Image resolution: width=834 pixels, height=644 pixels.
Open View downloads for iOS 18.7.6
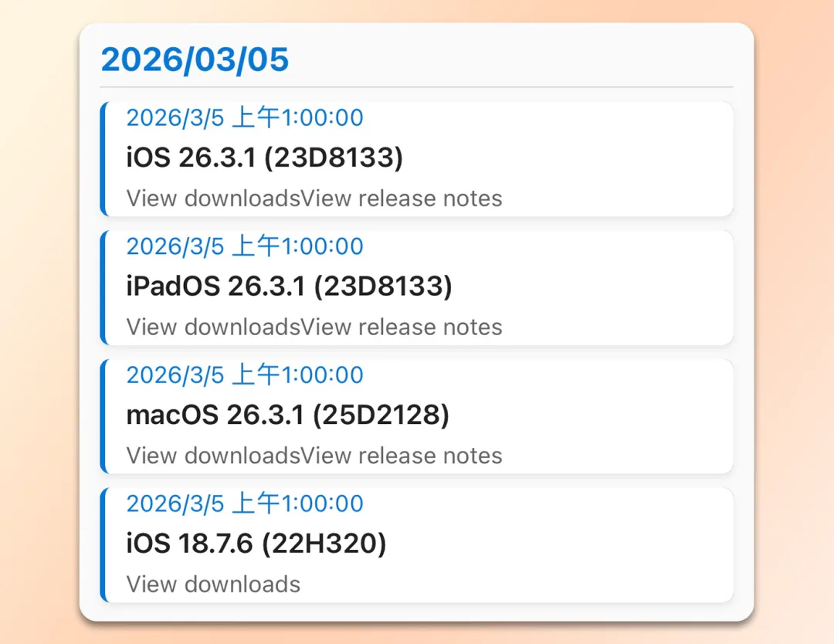[x=213, y=584]
